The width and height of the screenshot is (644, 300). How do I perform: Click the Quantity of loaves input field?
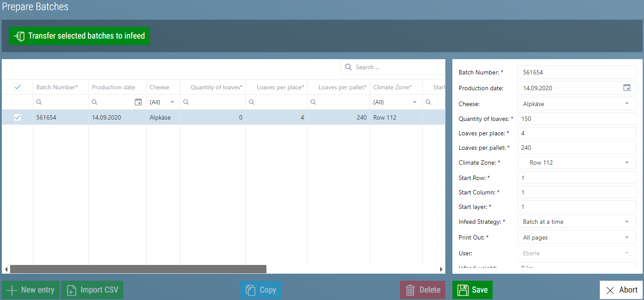[x=576, y=119]
